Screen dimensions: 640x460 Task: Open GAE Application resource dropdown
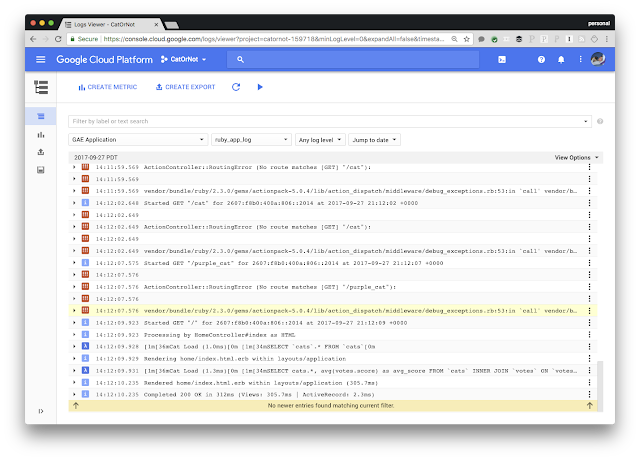tap(138, 140)
